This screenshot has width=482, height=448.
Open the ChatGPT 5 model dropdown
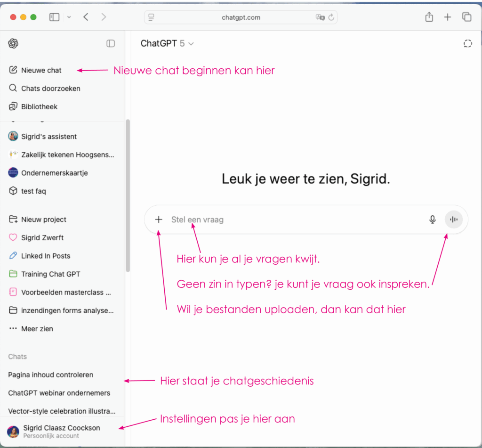pyautogui.click(x=167, y=43)
